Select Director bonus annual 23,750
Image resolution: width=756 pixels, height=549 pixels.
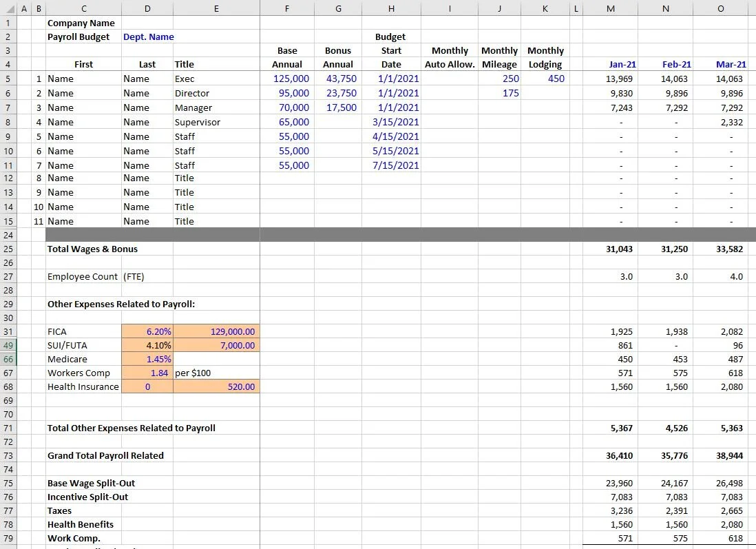tap(338, 93)
